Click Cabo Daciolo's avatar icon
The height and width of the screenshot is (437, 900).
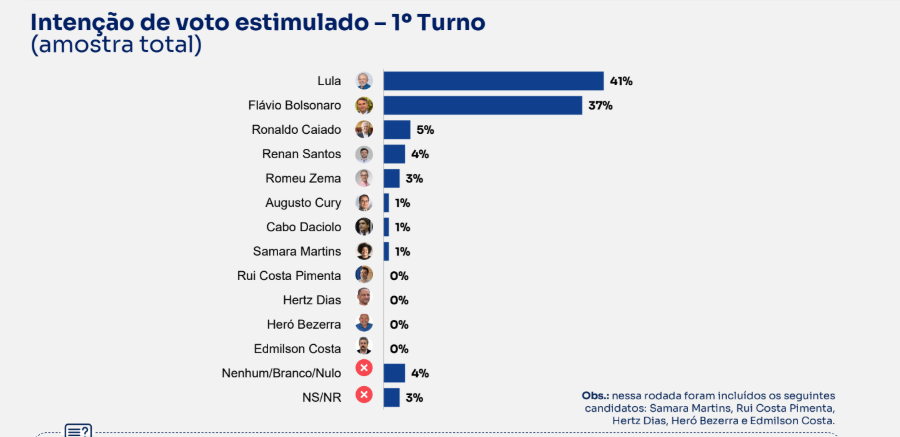coord(364,227)
